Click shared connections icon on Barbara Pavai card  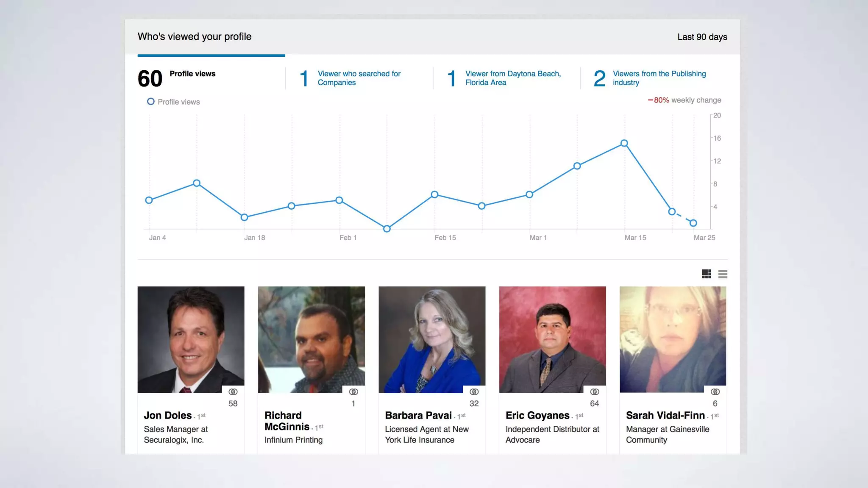click(x=474, y=392)
